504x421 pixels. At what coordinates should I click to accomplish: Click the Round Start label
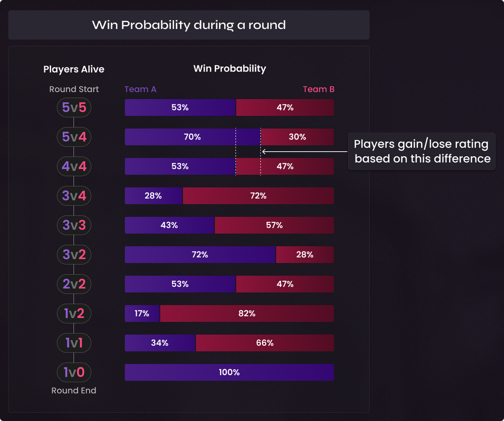pyautogui.click(x=74, y=89)
